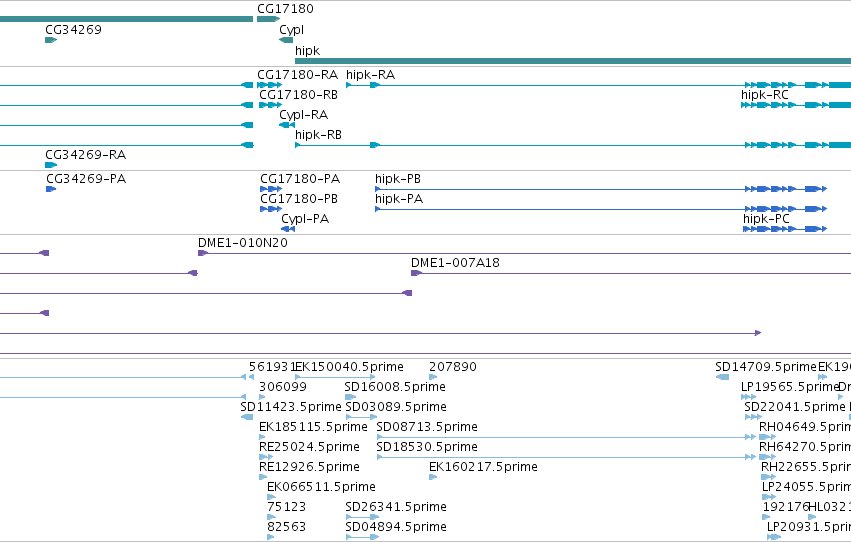Click the hipk-RC transcript label
Viewport: 851px width, 542px height.
point(765,95)
